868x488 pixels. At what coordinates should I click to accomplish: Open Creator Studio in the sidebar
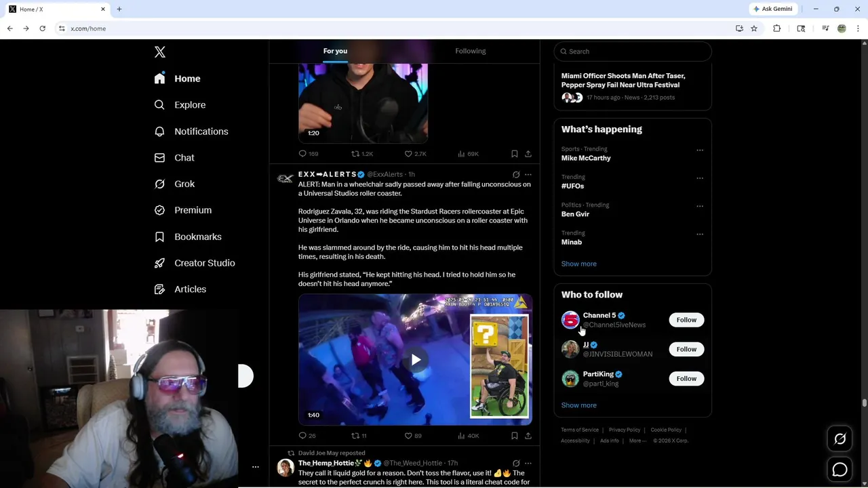(x=195, y=263)
